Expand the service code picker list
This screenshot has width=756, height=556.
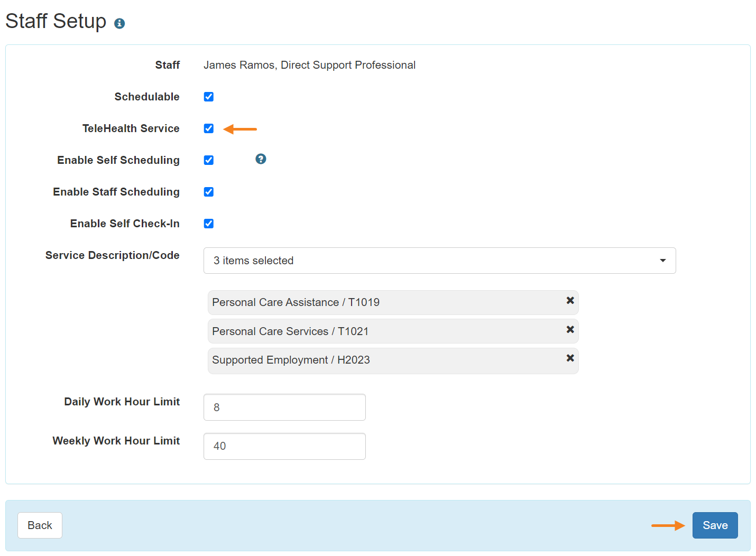tap(476, 261)
